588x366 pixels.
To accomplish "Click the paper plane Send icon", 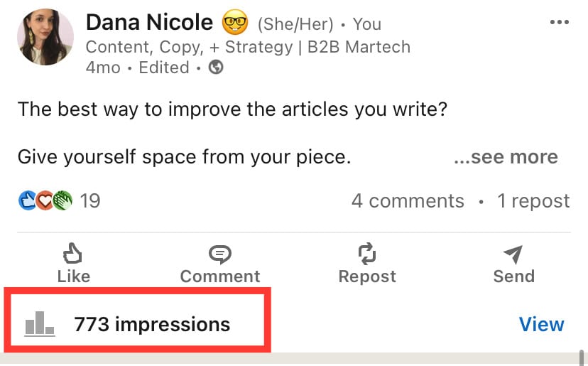I will 513,254.
